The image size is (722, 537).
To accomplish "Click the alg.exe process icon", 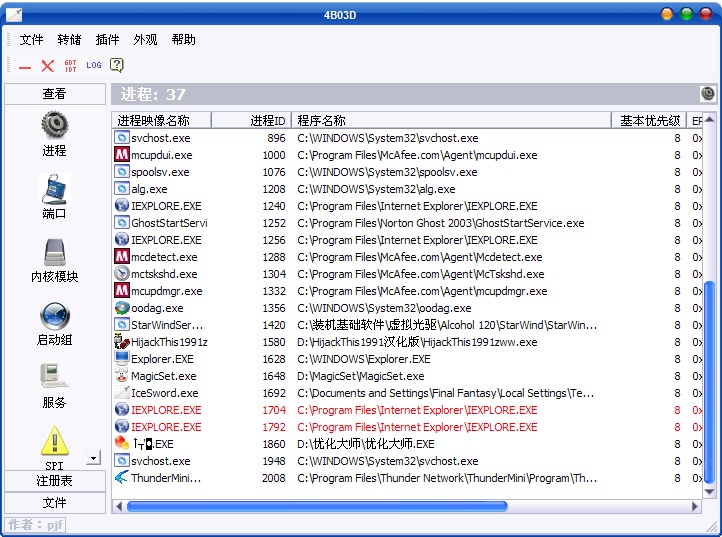I will (122, 188).
